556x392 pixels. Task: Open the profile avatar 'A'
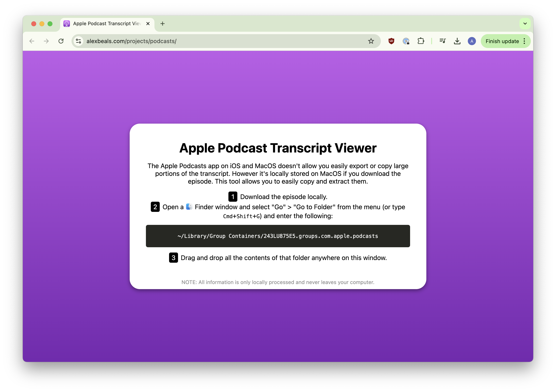472,41
